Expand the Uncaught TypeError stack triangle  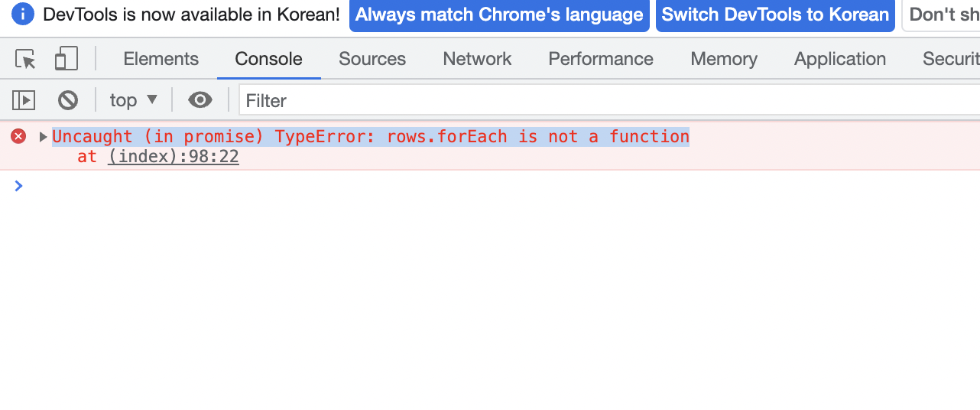44,137
